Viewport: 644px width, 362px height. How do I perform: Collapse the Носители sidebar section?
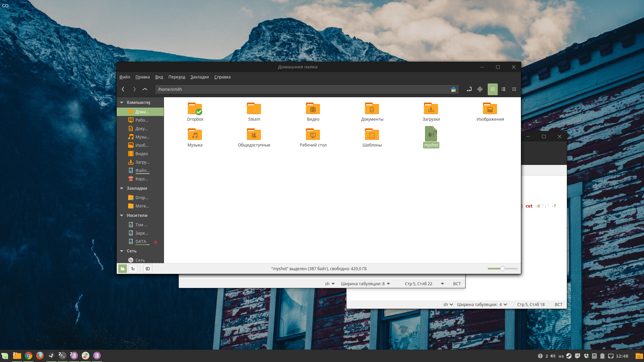(122, 216)
